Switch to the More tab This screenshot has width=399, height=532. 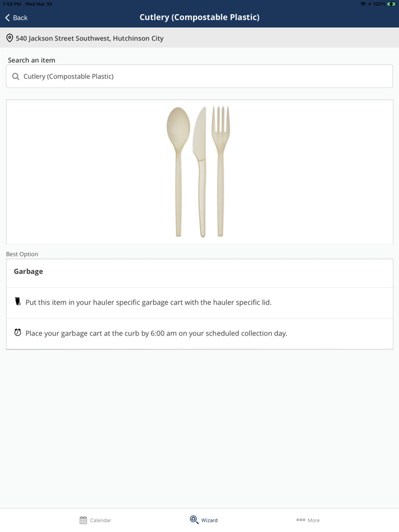click(x=308, y=520)
